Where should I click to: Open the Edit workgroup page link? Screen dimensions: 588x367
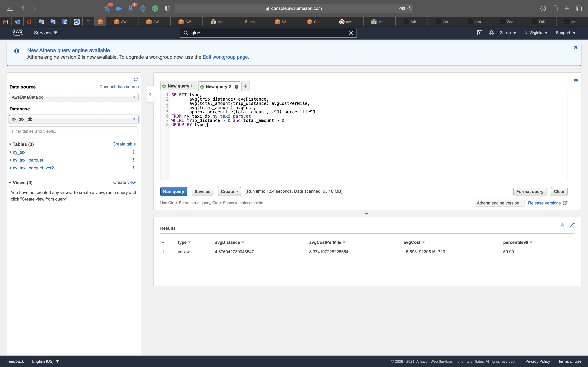pos(225,57)
